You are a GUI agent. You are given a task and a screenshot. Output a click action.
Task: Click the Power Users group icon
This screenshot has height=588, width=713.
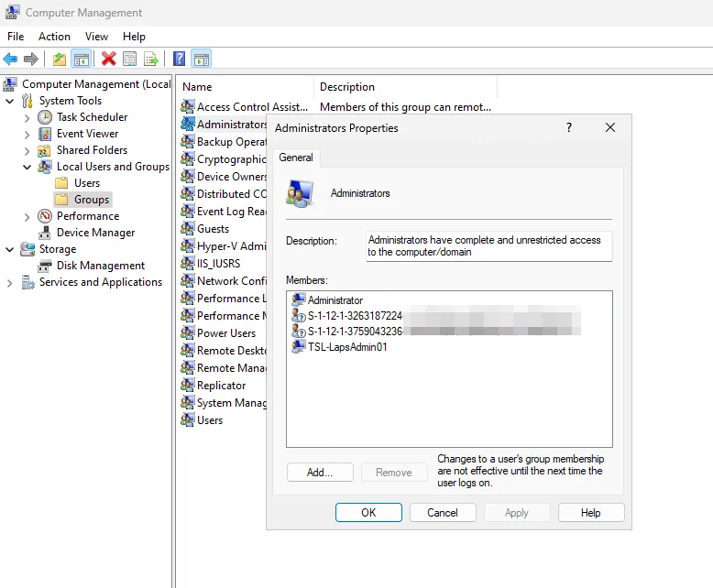click(x=187, y=333)
